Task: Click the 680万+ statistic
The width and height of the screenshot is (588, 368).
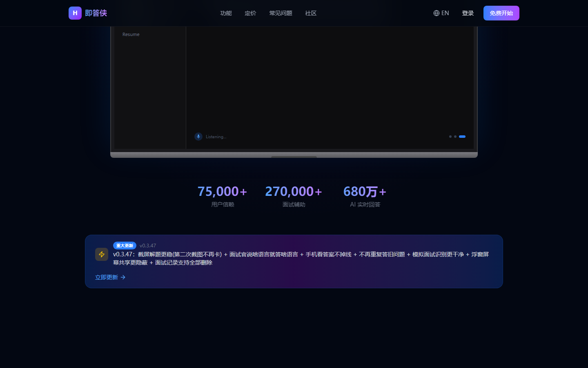Action: 365,191
